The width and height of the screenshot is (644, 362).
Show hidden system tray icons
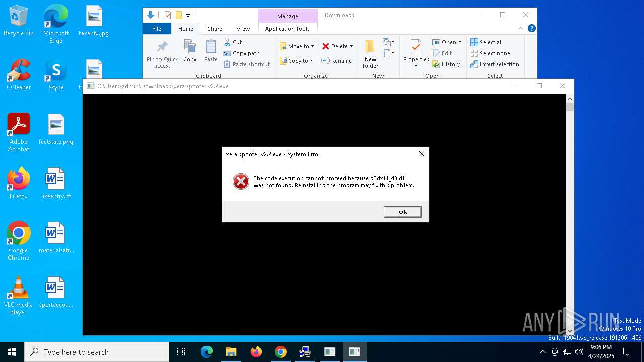[542, 352]
